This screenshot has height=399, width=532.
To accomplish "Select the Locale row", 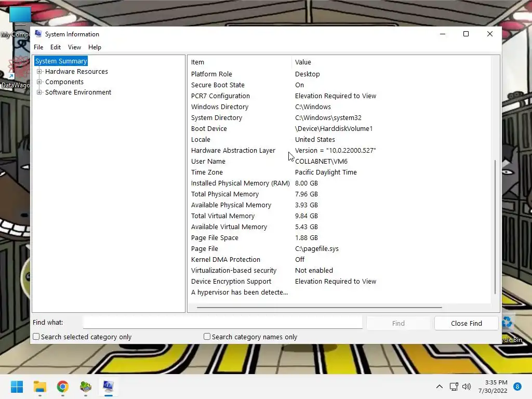I will (x=339, y=139).
